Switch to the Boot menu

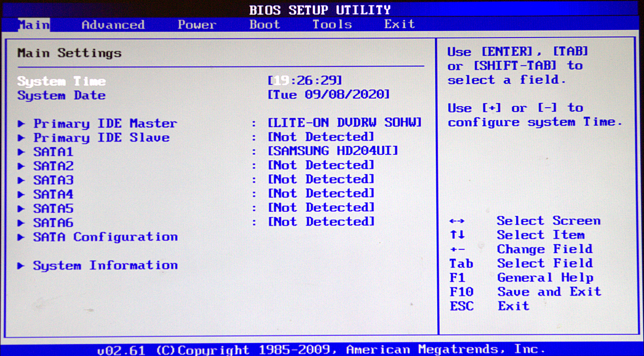click(264, 24)
